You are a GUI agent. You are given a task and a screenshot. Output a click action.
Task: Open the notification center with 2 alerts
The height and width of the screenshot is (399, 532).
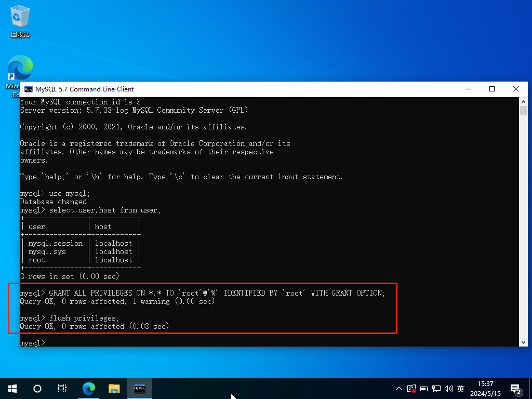[x=516, y=389]
